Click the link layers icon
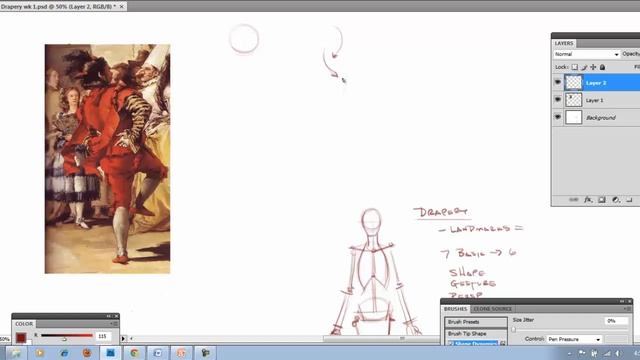Viewport: 640px width, 360px height. (573, 200)
